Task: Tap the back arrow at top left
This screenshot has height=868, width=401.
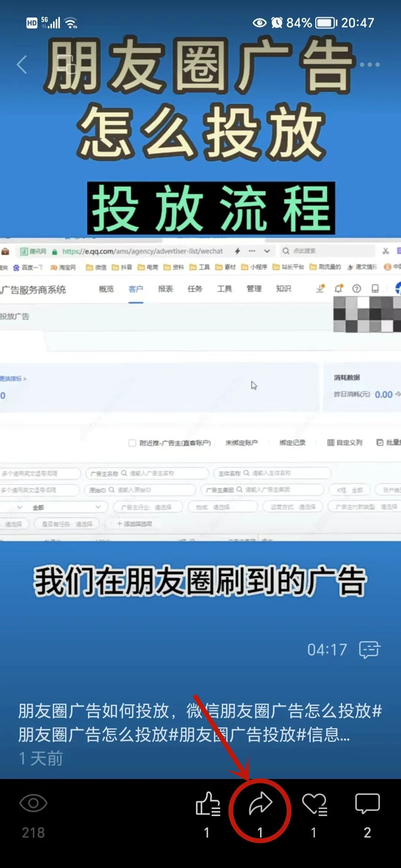Action: pyautogui.click(x=22, y=65)
